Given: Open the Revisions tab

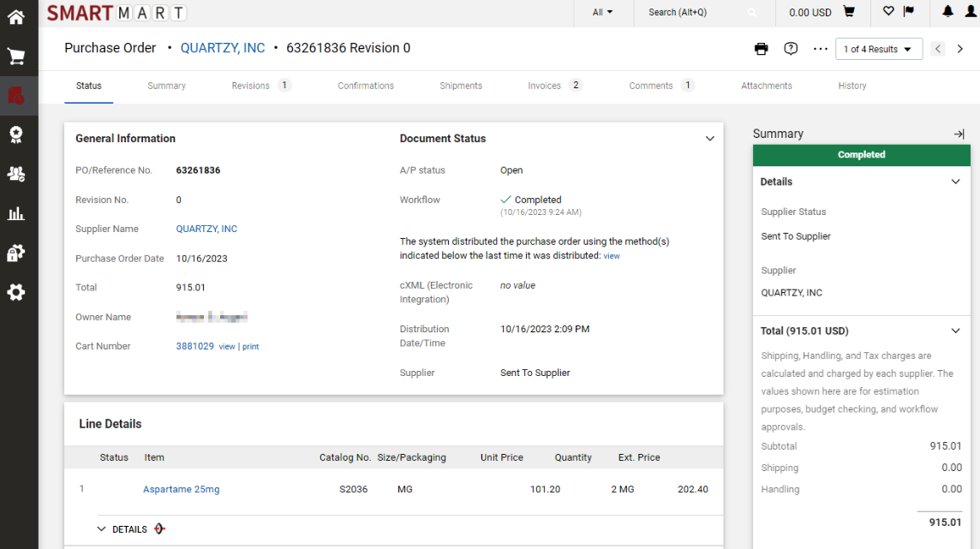Looking at the screenshot, I should [x=260, y=86].
